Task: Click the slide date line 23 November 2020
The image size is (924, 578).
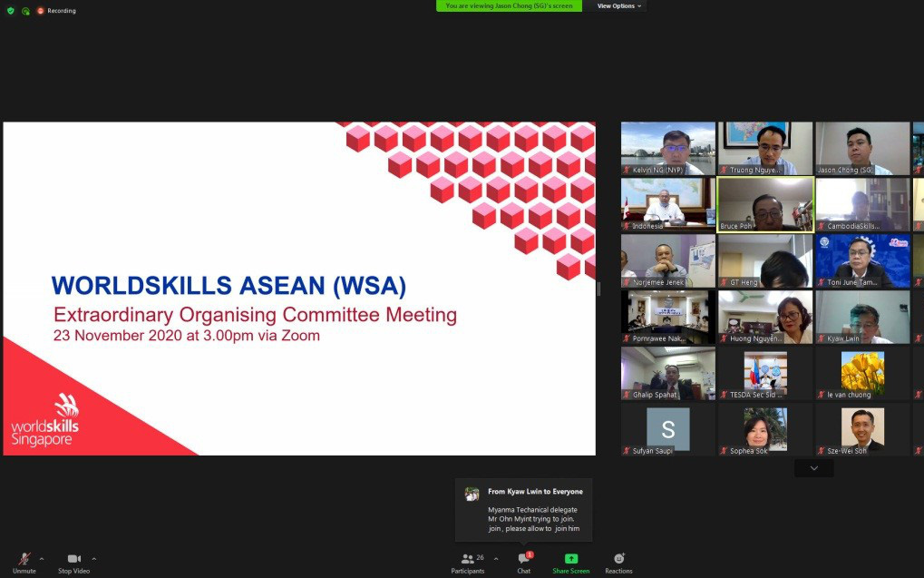Action: (x=186, y=336)
